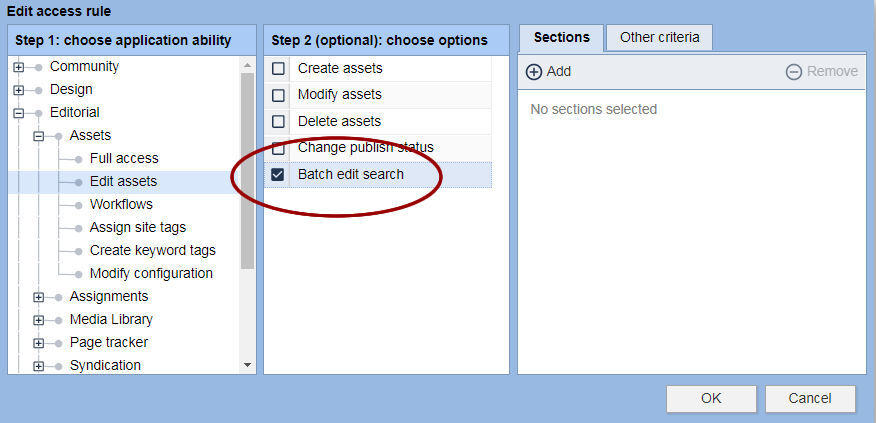
Task: Switch to Other criteria tab
Action: [659, 38]
